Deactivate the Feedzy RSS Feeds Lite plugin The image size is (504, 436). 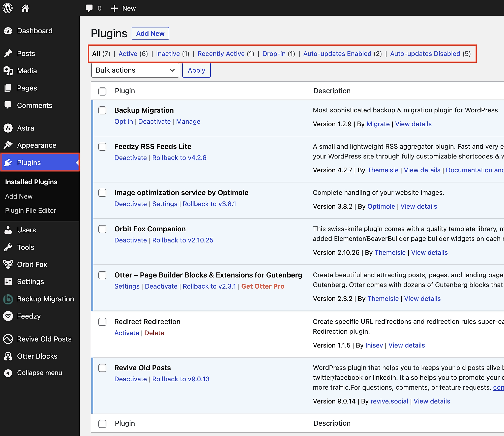[x=131, y=158]
